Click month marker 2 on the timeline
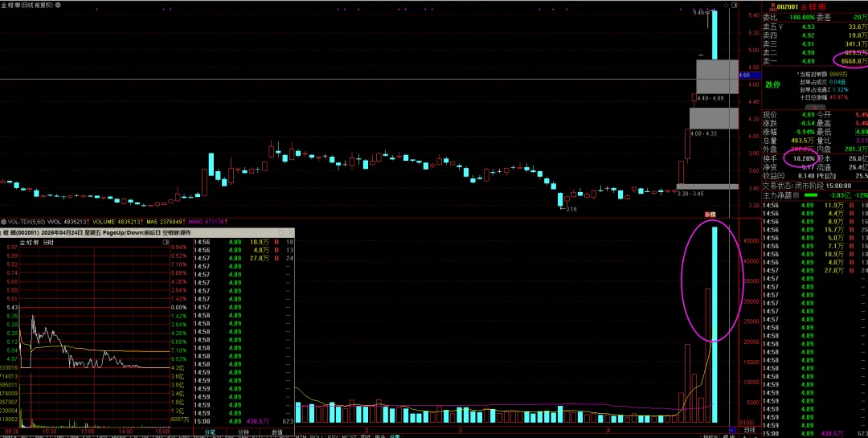The width and height of the screenshot is (868, 438). 366,430
